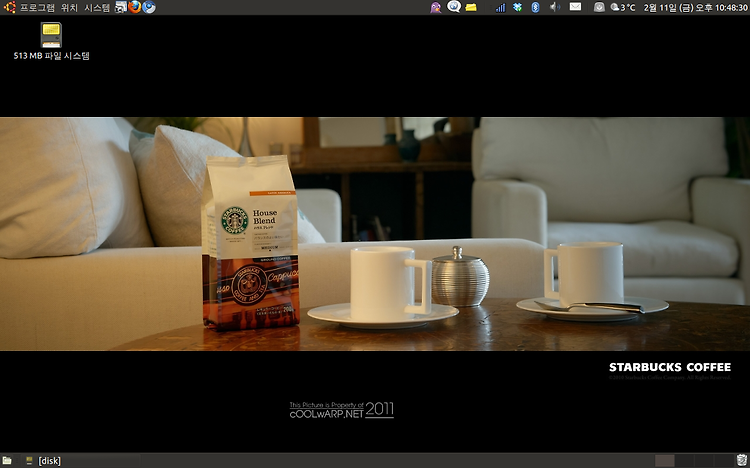Click the Dropbox tray icon
Viewport: 750px width, 468px height.
tap(518, 7)
